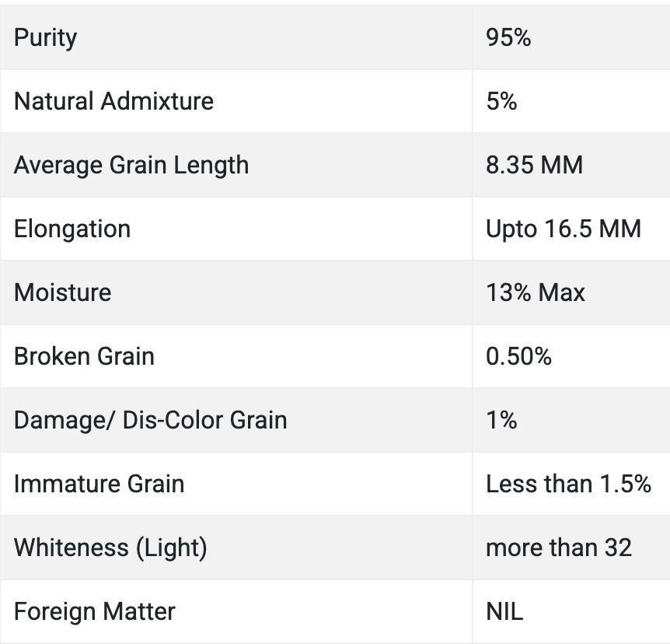This screenshot has width=670, height=644.
Task: Select the 13% Max value
Action: click(x=536, y=292)
